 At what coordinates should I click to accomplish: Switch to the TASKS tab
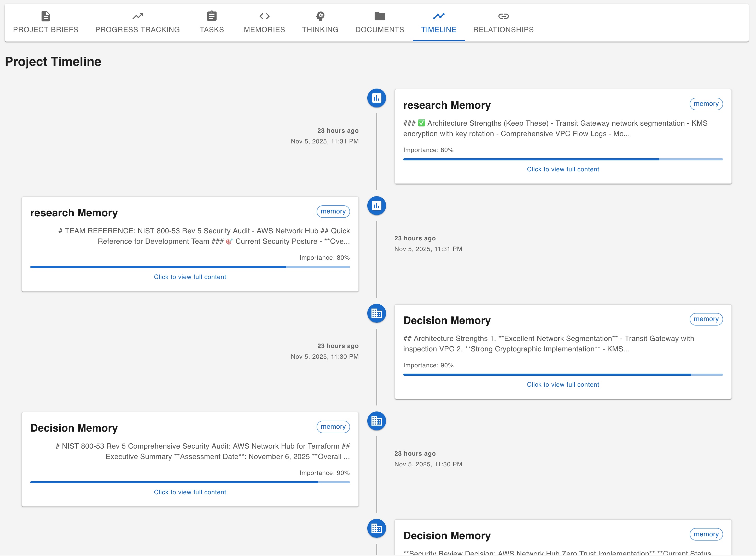(x=212, y=29)
